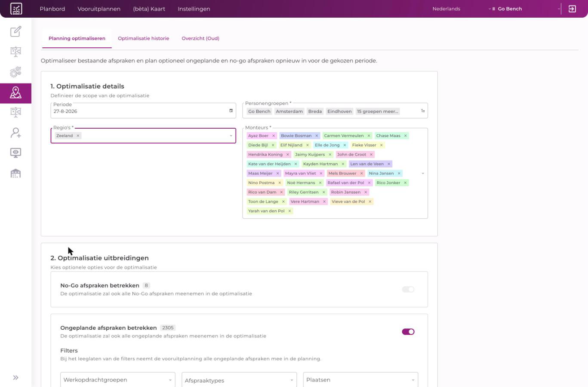Click '15 groepen meer...' chip

tap(378, 111)
